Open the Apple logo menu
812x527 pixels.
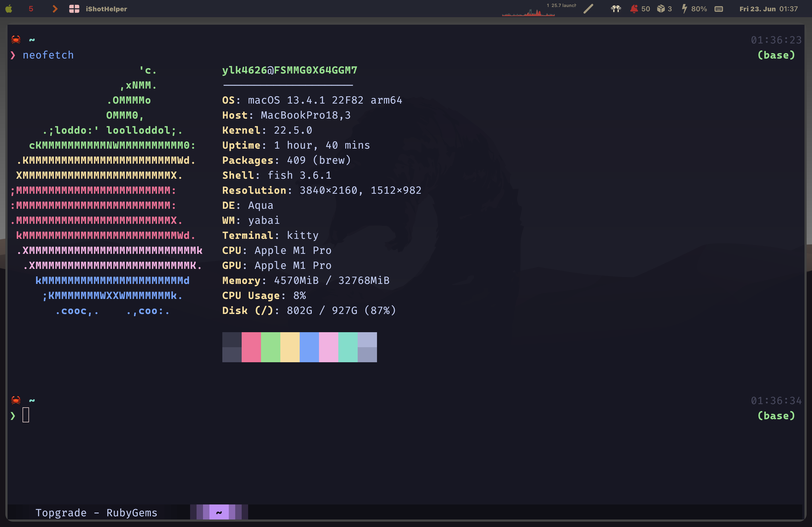pos(9,9)
